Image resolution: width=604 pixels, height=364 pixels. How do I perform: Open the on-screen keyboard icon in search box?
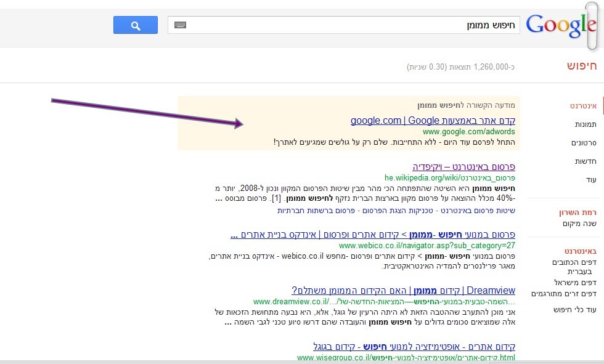pos(180,25)
